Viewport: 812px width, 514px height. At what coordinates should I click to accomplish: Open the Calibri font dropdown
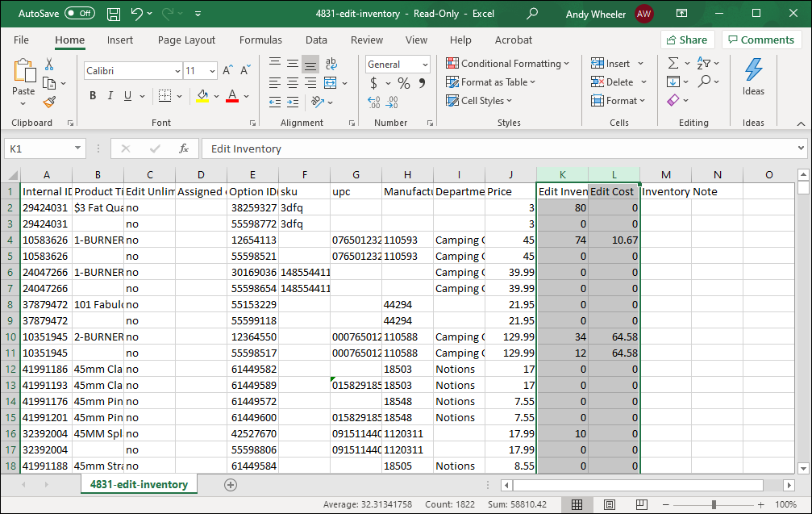(x=177, y=71)
